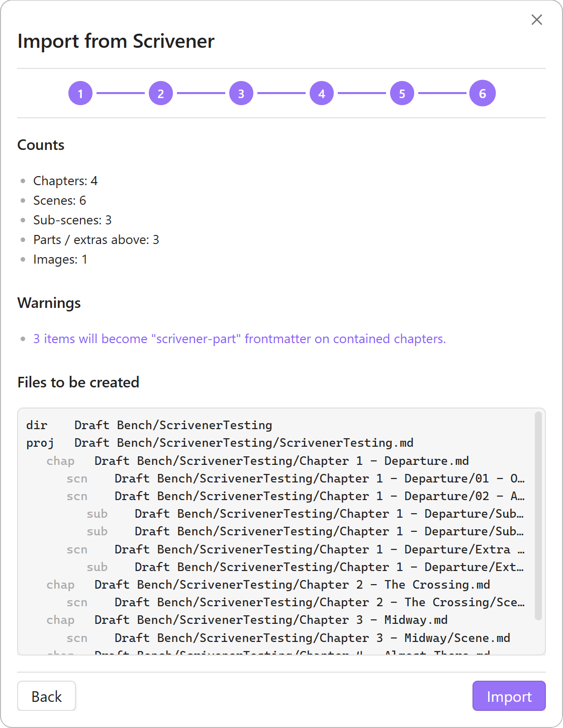The image size is (563, 728).
Task: Click 'Parts / extras above: 3'
Action: click(x=96, y=240)
